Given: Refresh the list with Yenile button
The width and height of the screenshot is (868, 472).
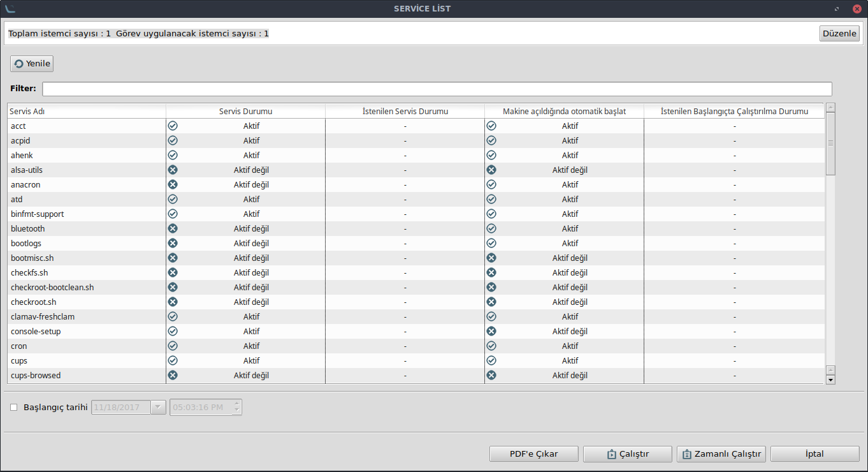Looking at the screenshot, I should 32,64.
